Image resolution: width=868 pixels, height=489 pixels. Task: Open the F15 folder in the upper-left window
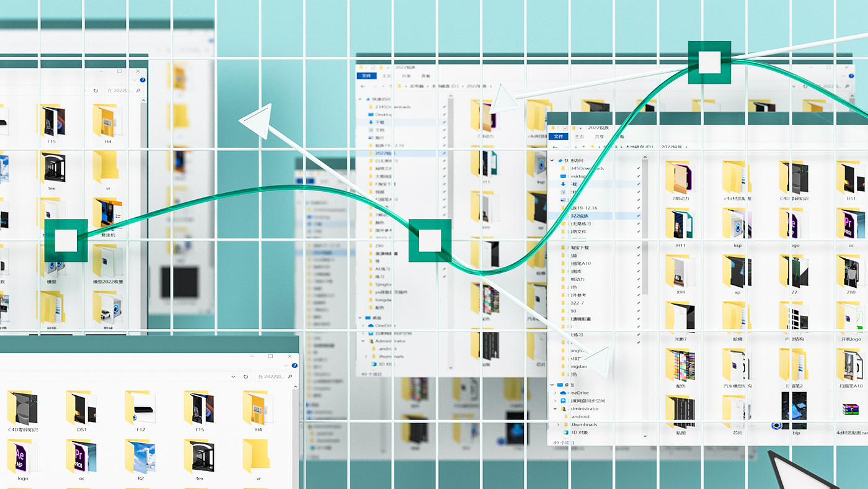[52, 125]
